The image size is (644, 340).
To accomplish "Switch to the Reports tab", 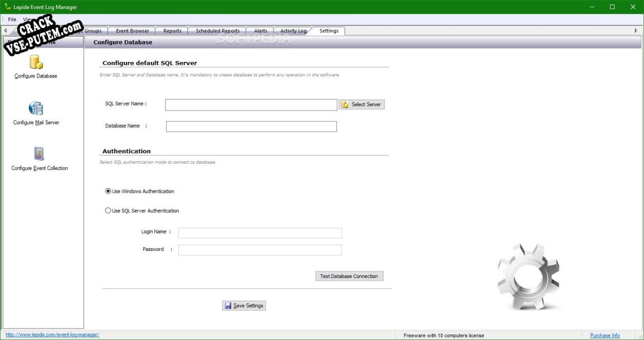I will (172, 31).
